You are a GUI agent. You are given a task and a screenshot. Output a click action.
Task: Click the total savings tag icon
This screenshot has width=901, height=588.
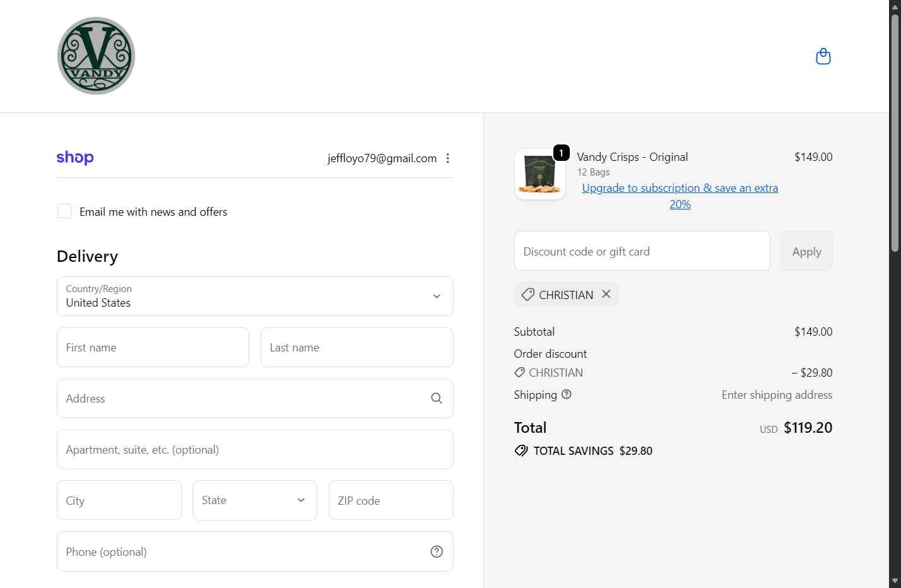click(x=521, y=450)
